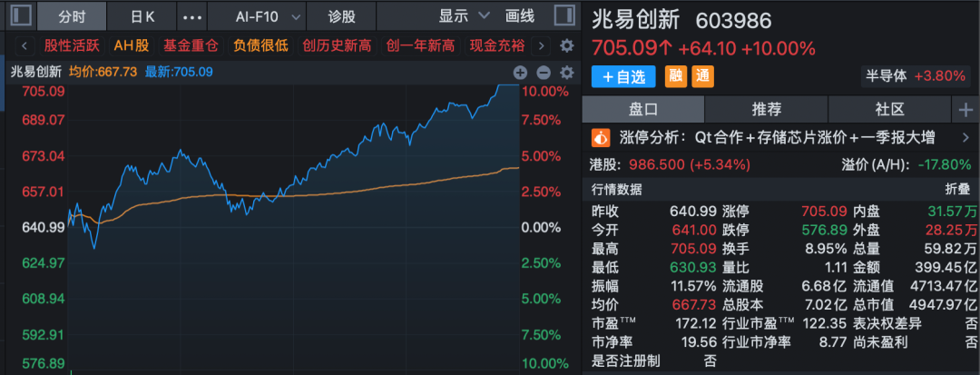Click the 涨停分析 orange icon
The height and width of the screenshot is (375, 980).
pos(601,137)
